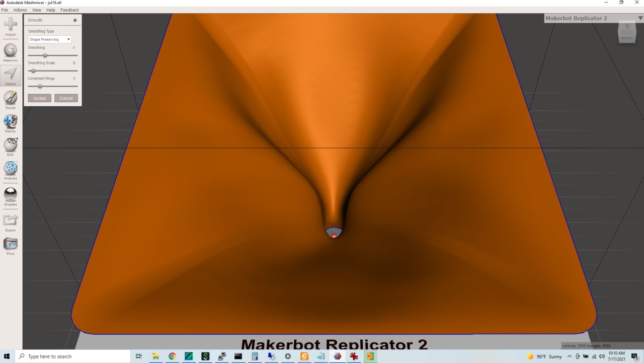The width and height of the screenshot is (644, 363).
Task: Expand the Smoothing Type dropdown
Action: 50,39
